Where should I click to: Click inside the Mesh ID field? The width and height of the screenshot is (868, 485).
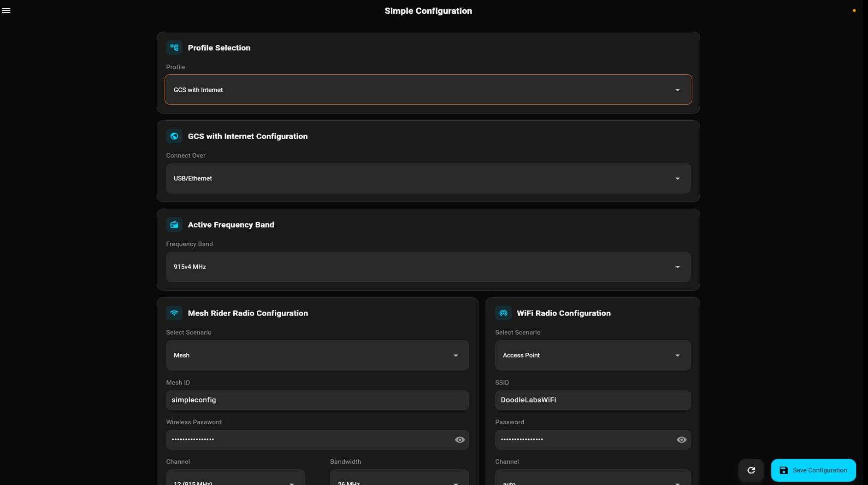[317, 400]
